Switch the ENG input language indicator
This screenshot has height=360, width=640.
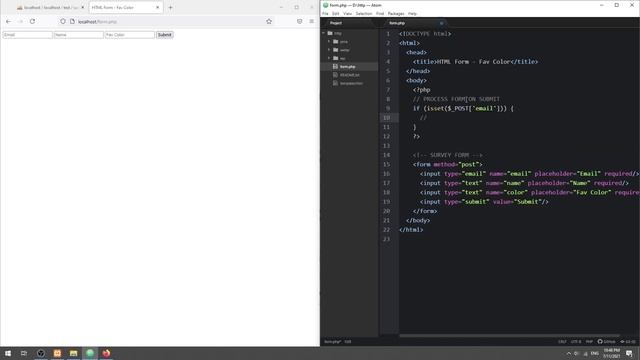coord(595,353)
